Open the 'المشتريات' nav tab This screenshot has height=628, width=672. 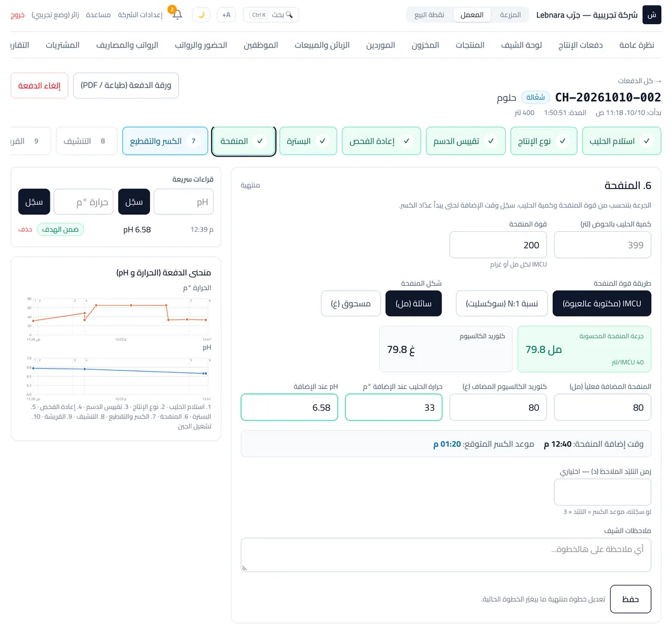62,45
